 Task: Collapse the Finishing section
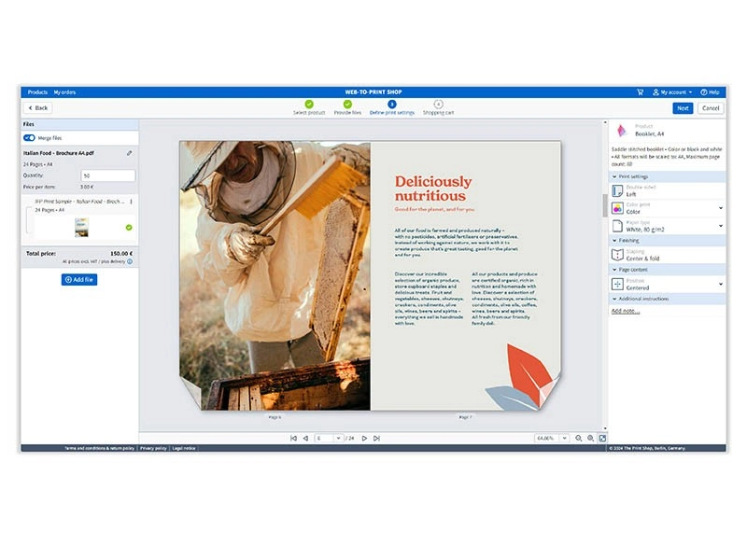click(613, 240)
